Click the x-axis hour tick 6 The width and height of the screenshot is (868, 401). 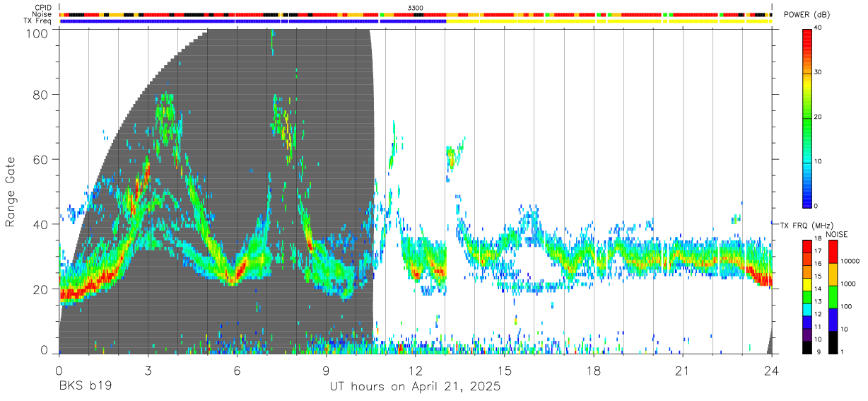tap(237, 370)
